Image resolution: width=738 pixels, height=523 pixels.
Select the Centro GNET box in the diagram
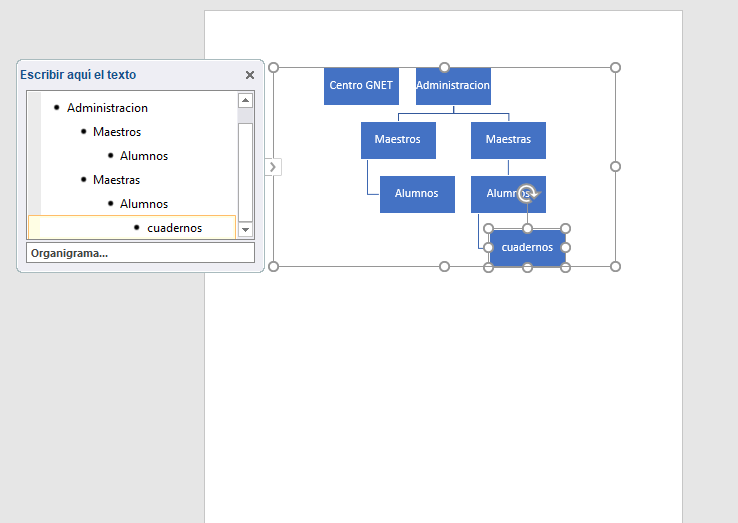pos(361,86)
